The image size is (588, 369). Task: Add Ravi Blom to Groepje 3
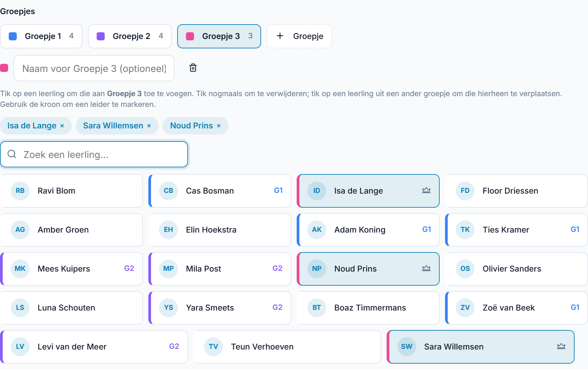coord(71,191)
